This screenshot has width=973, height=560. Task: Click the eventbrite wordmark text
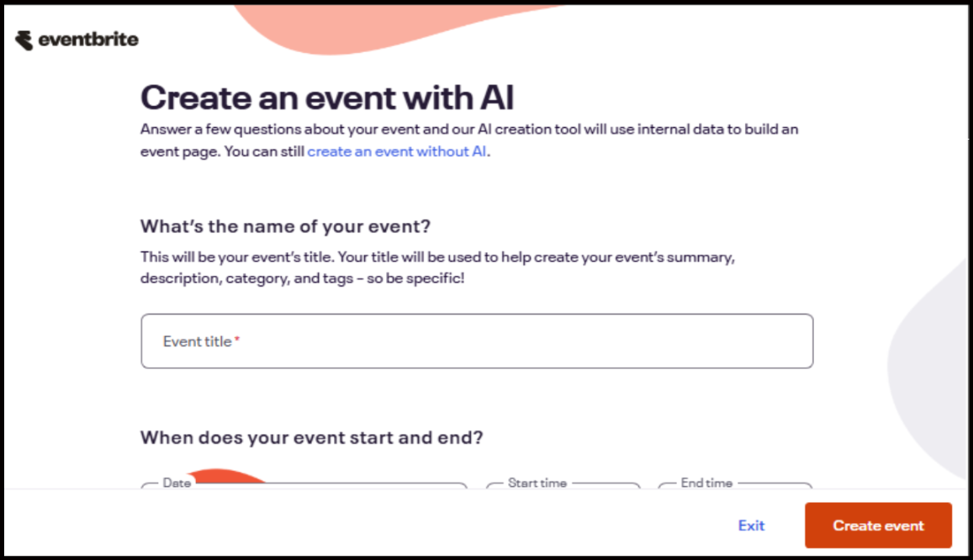tap(88, 40)
